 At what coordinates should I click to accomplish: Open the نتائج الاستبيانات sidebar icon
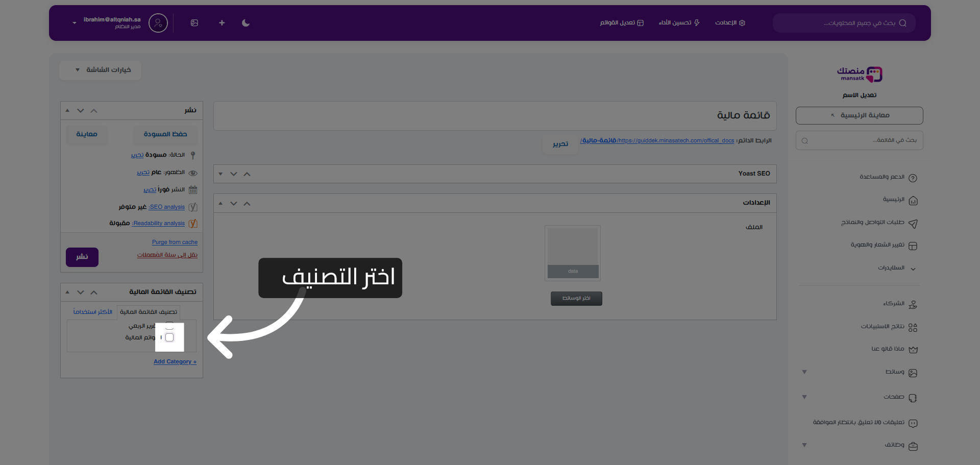914,327
